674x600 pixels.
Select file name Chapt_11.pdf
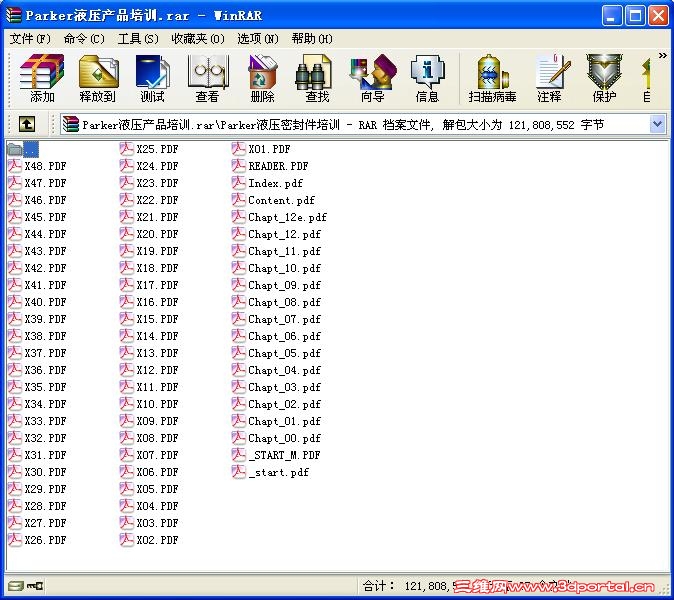[x=285, y=251]
